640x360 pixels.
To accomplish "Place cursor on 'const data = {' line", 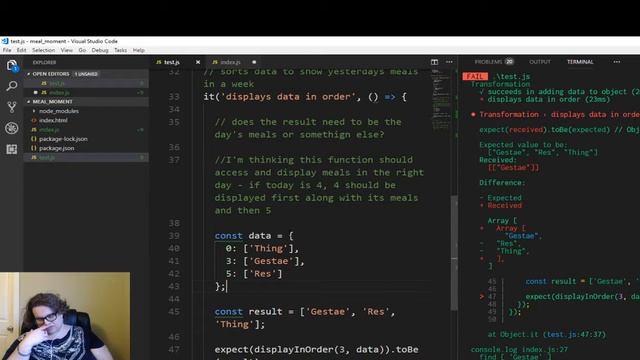I will (x=254, y=236).
